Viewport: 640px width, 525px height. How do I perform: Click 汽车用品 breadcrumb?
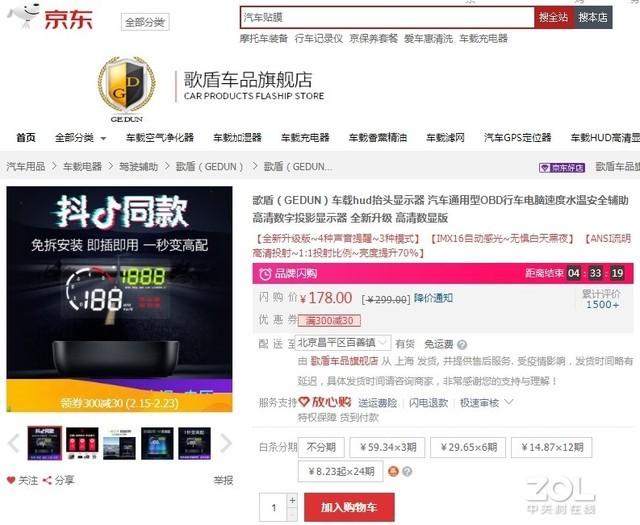[25, 167]
